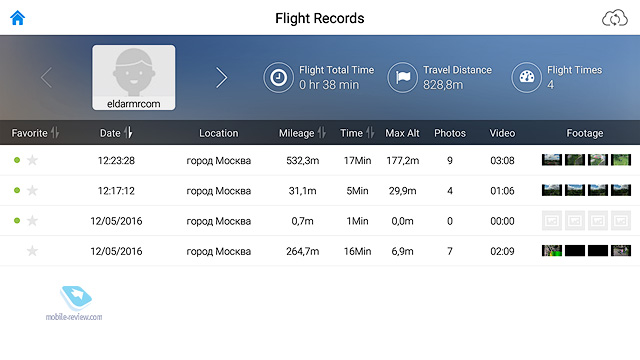Sort records by Favorite column

[35, 133]
